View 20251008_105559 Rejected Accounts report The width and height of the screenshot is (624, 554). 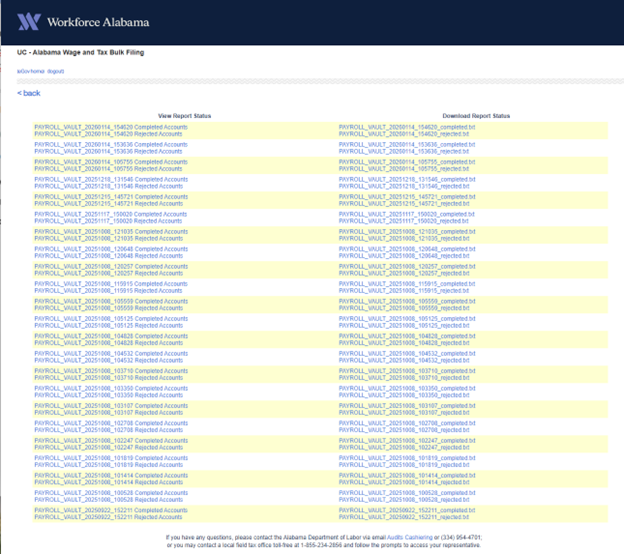(x=109, y=308)
